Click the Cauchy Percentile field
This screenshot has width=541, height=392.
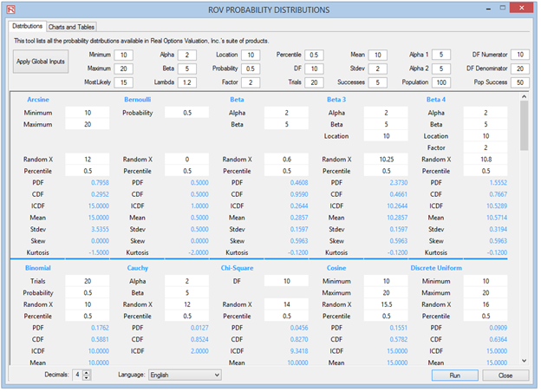tap(187, 317)
